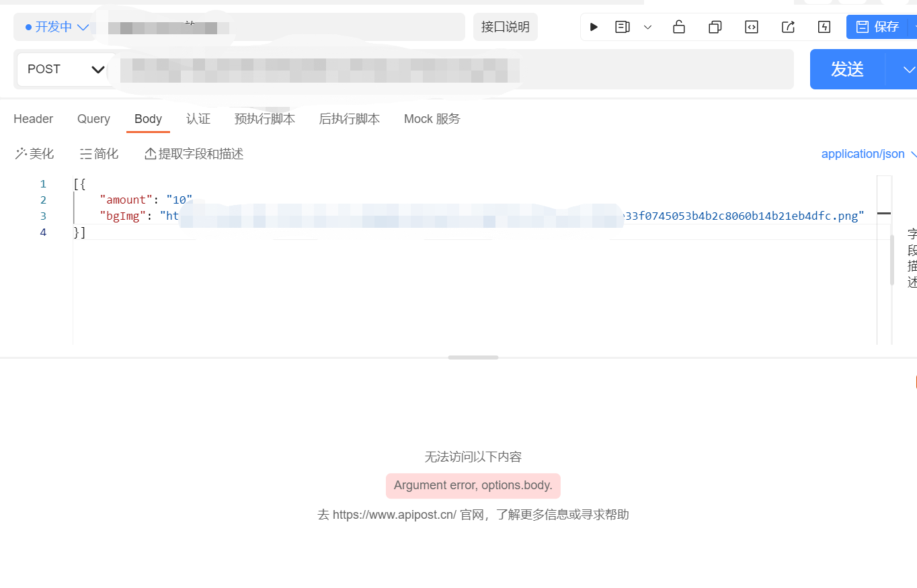Open the 认证 tab
The image size is (917, 588).
[x=198, y=119]
